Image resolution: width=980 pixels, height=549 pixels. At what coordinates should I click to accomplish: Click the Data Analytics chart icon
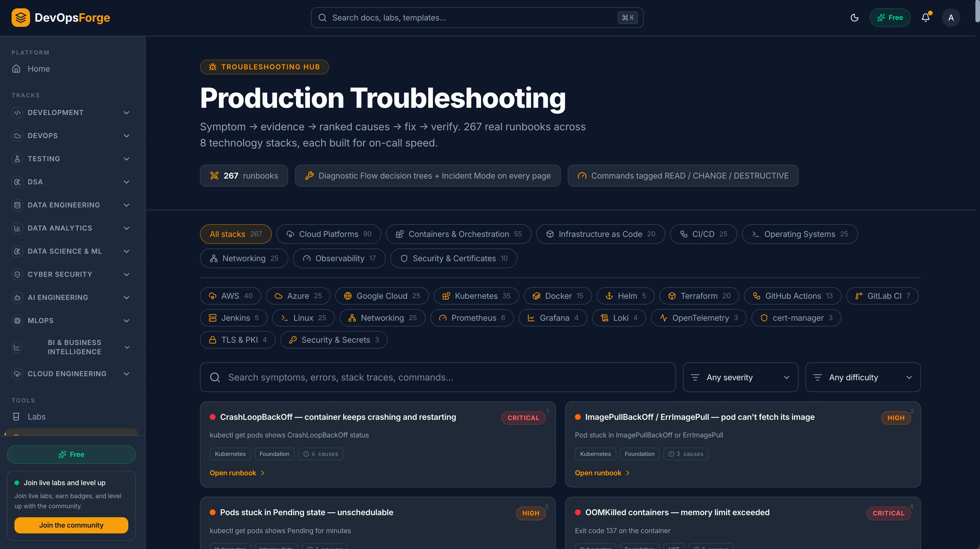pyautogui.click(x=17, y=228)
